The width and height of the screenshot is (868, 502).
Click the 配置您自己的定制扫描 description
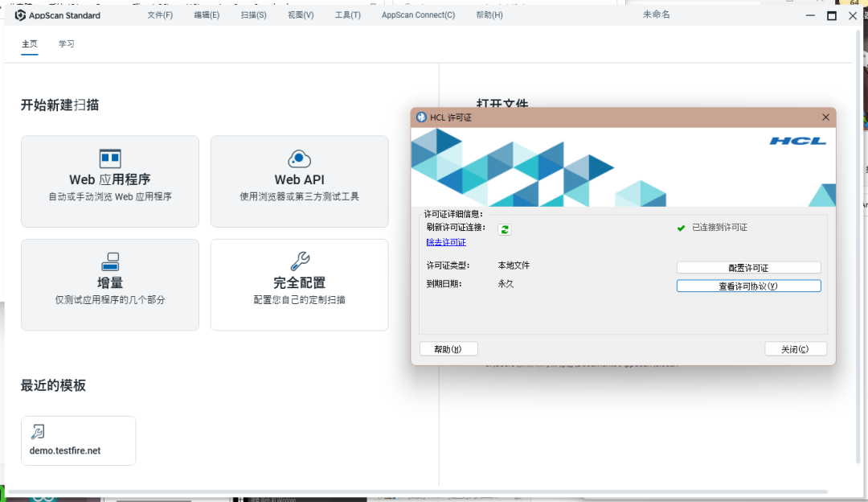[x=300, y=300]
